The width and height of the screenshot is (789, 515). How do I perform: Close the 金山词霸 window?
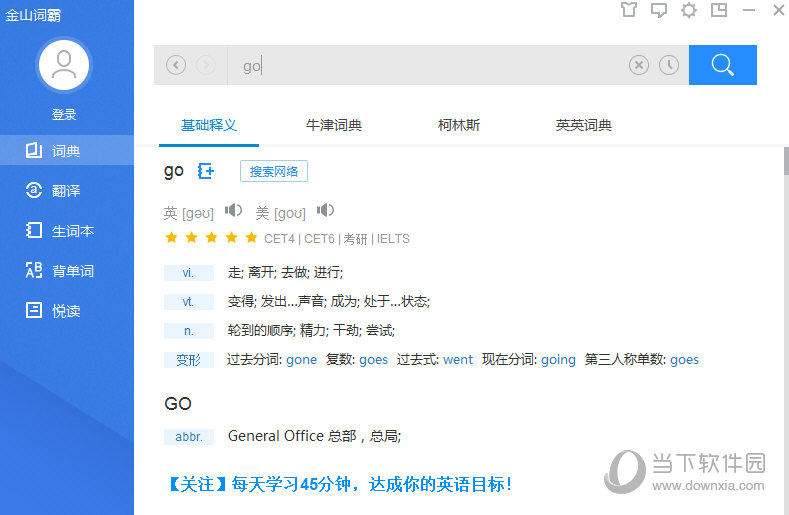pos(778,10)
